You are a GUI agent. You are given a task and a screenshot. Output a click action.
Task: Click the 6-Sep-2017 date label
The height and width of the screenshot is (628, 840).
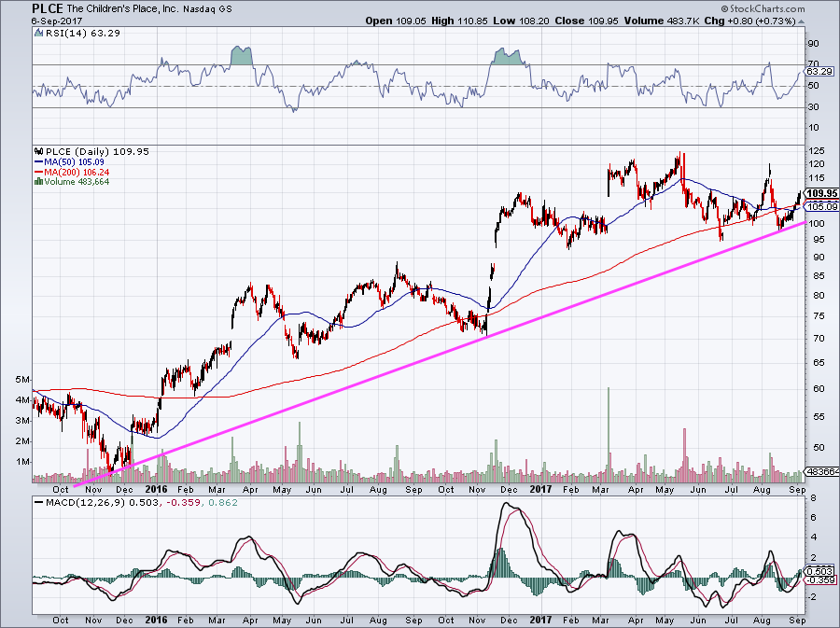pos(55,21)
